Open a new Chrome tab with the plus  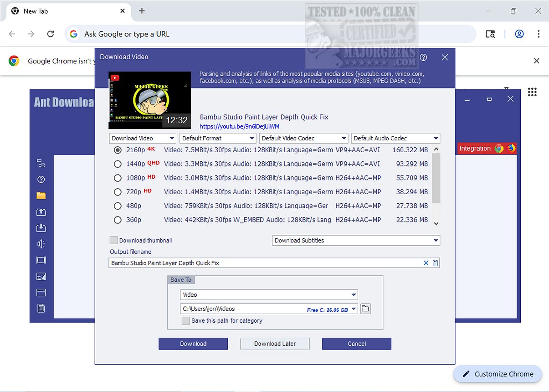pyautogui.click(x=142, y=11)
